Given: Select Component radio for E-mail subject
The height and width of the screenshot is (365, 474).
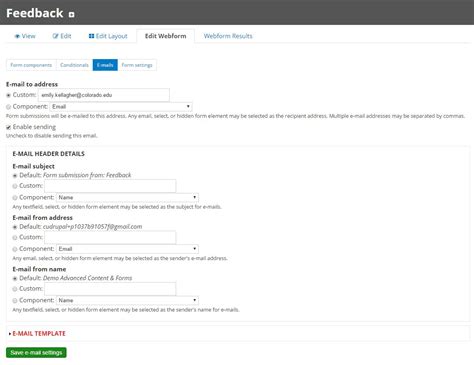Looking at the screenshot, I should click(15, 198).
